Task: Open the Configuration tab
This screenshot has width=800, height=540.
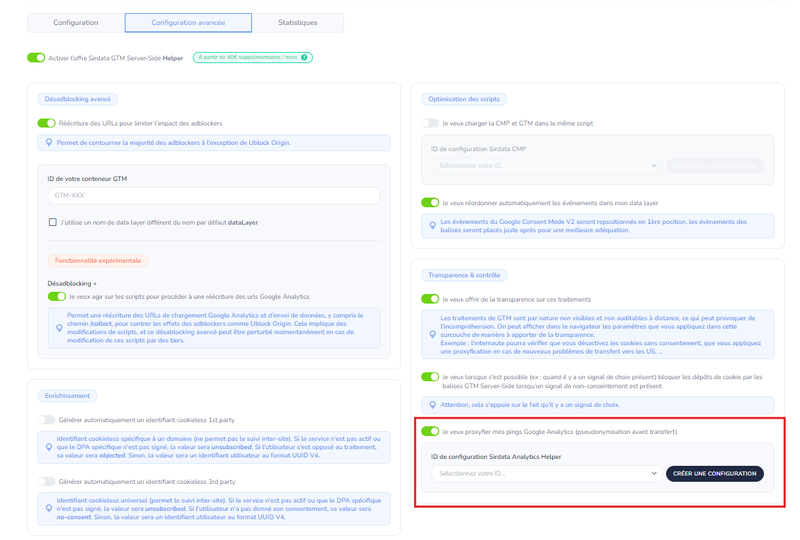Action: point(76,22)
